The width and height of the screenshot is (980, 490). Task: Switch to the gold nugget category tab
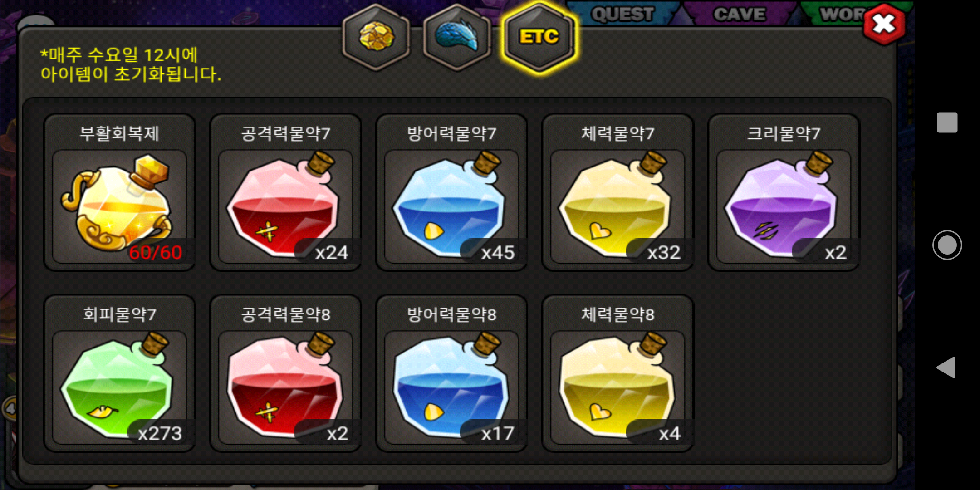377,37
